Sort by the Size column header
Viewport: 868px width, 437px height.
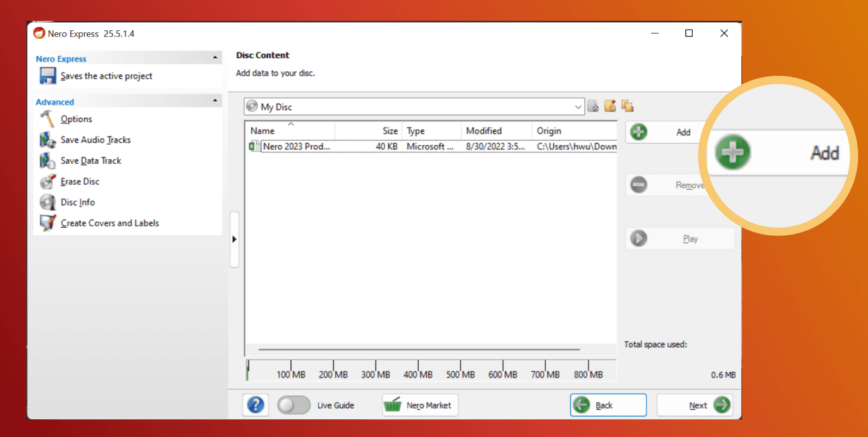pyautogui.click(x=369, y=131)
